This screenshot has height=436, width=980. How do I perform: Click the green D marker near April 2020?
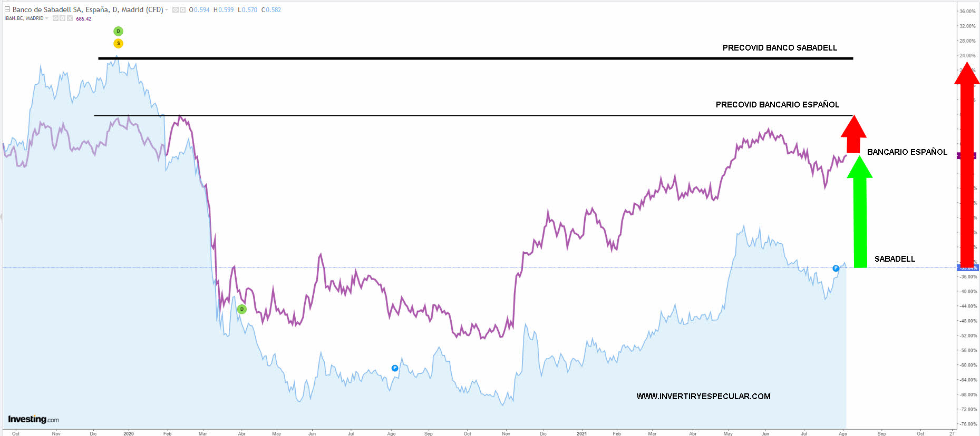(241, 309)
